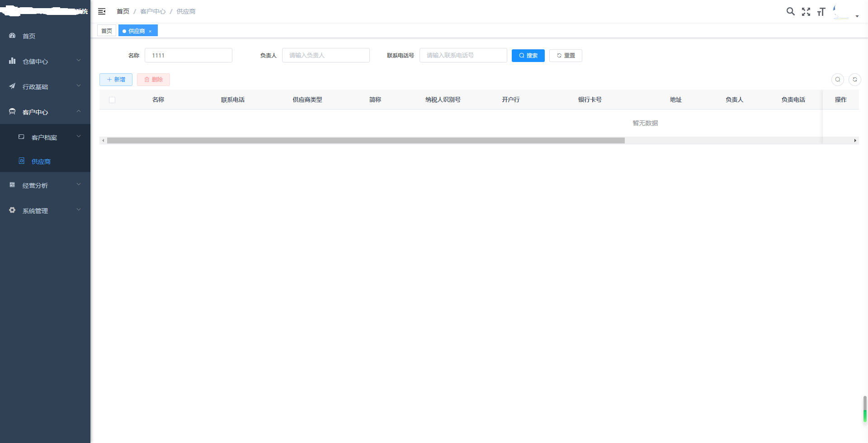
Task: Collapse the 客户中心 sidebar menu
Action: tap(45, 112)
